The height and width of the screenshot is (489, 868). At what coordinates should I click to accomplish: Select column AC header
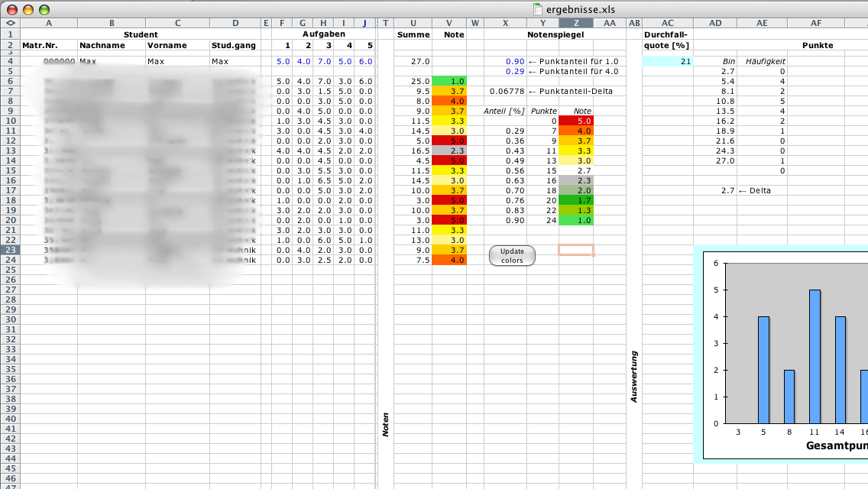pyautogui.click(x=667, y=23)
